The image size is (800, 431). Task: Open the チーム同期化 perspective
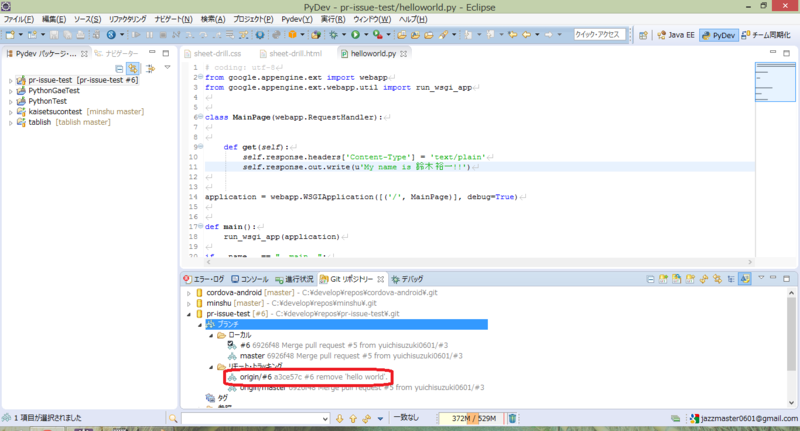(766, 35)
